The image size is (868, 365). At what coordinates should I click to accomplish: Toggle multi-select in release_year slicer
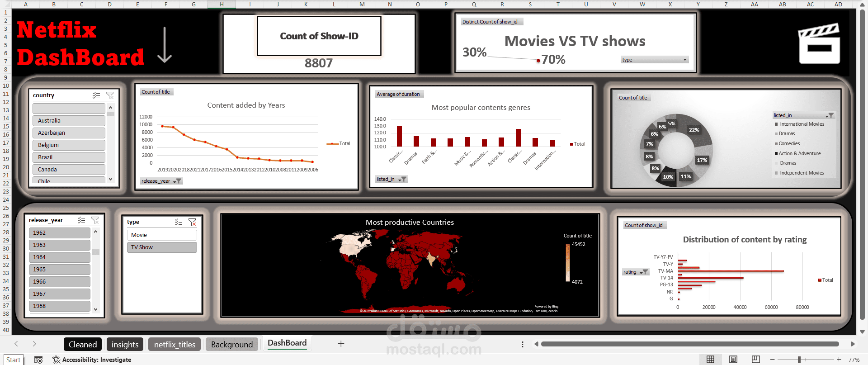pyautogui.click(x=81, y=220)
